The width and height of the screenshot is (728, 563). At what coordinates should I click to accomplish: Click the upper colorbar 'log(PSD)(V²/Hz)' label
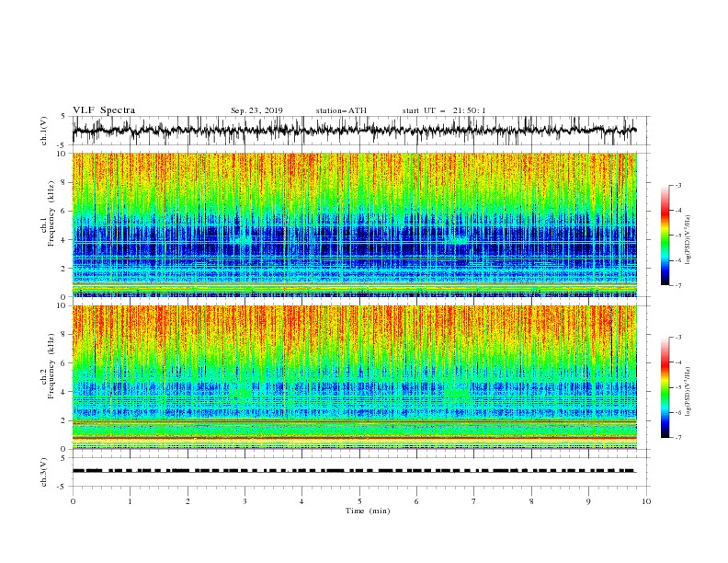(x=688, y=240)
